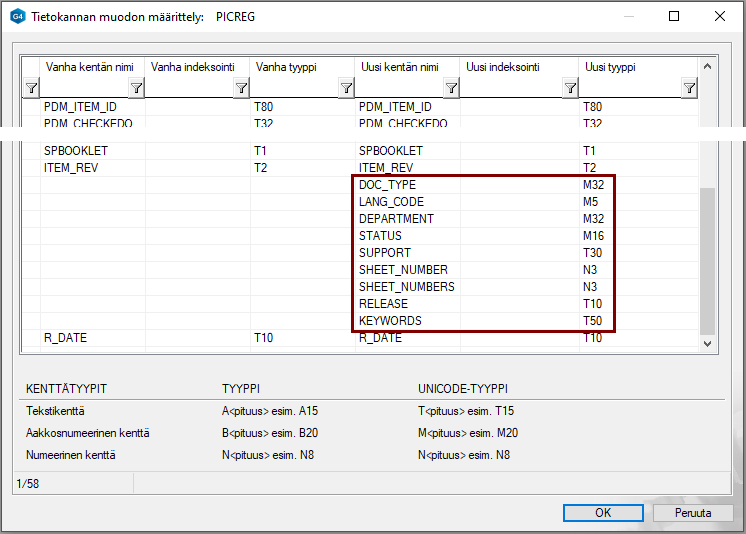The height and width of the screenshot is (534, 746).
Task: Click filter icon for Vanha kentän nimi column
Action: click(x=136, y=89)
